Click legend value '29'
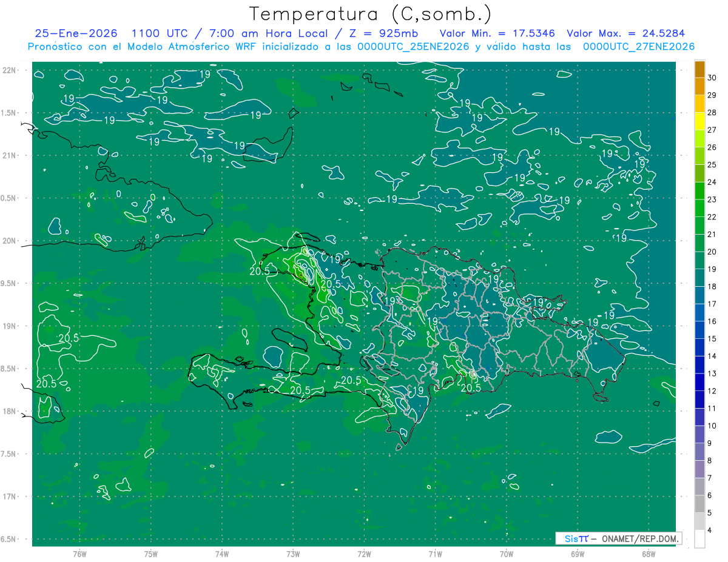This screenshot has height=562, width=728. click(x=712, y=95)
